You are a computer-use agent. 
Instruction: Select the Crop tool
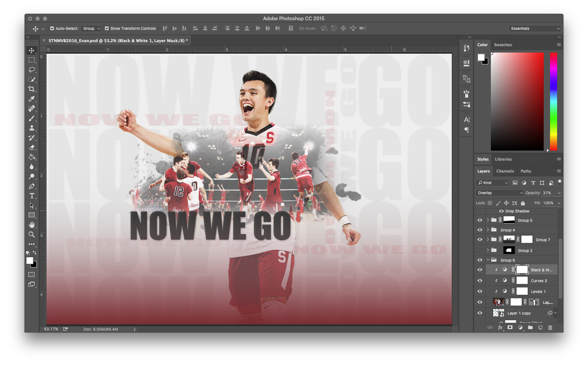pyautogui.click(x=31, y=89)
